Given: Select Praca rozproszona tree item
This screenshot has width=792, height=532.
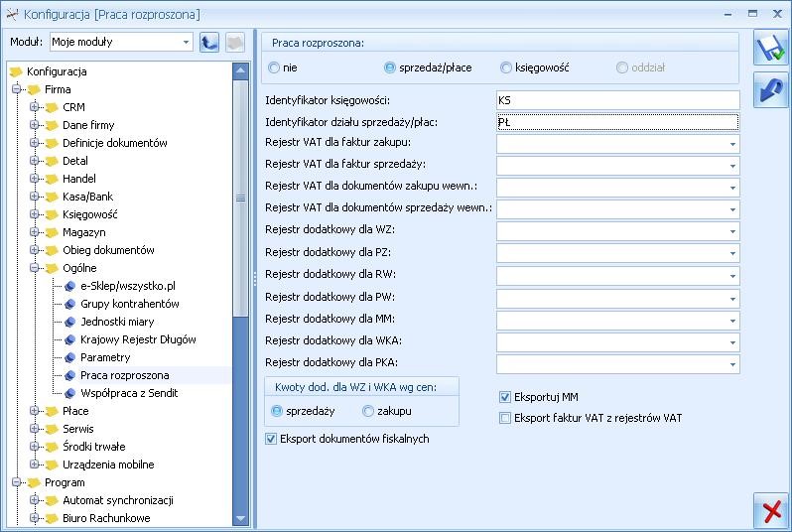Looking at the screenshot, I should pyautogui.click(x=117, y=375).
